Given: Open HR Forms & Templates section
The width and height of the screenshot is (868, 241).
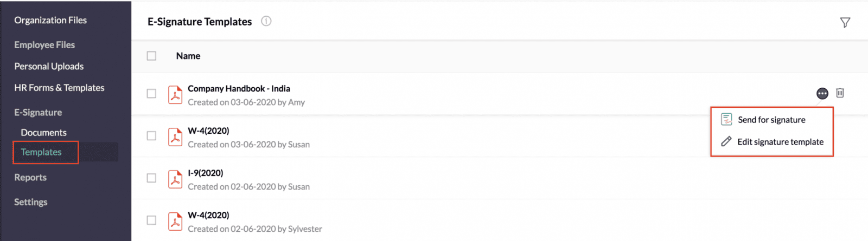Looking at the screenshot, I should coord(59,88).
